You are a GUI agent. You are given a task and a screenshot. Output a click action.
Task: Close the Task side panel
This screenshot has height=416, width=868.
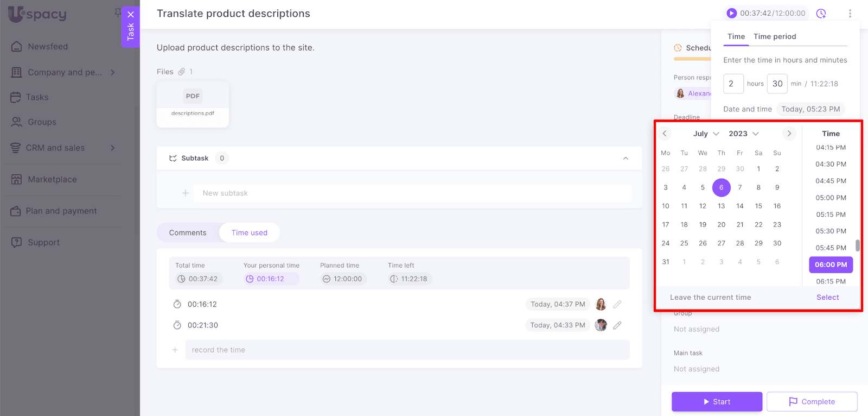(131, 15)
